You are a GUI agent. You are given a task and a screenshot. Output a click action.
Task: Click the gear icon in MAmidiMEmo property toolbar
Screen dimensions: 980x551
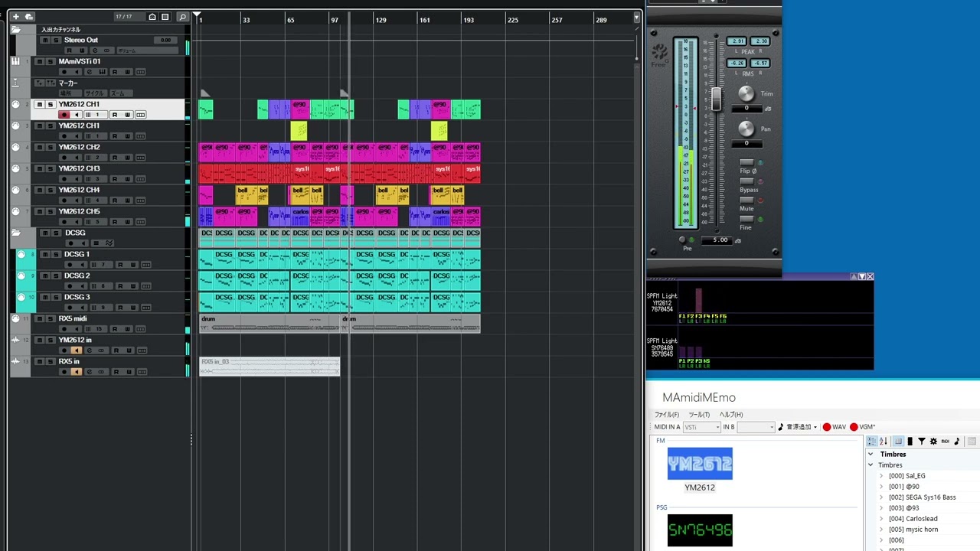[933, 442]
